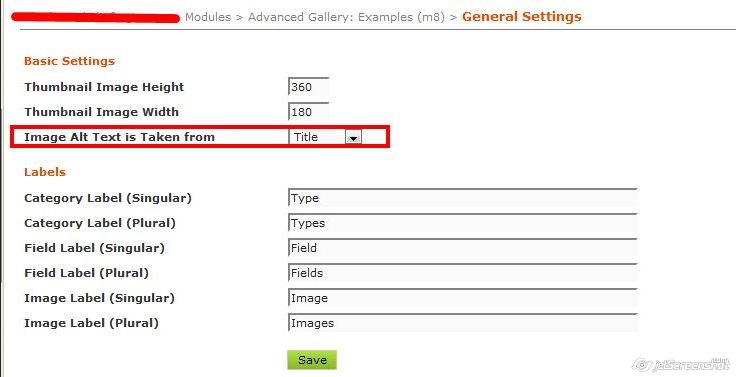Click the redacted site name in breadcrumb
The height and width of the screenshot is (377, 736).
tap(95, 18)
